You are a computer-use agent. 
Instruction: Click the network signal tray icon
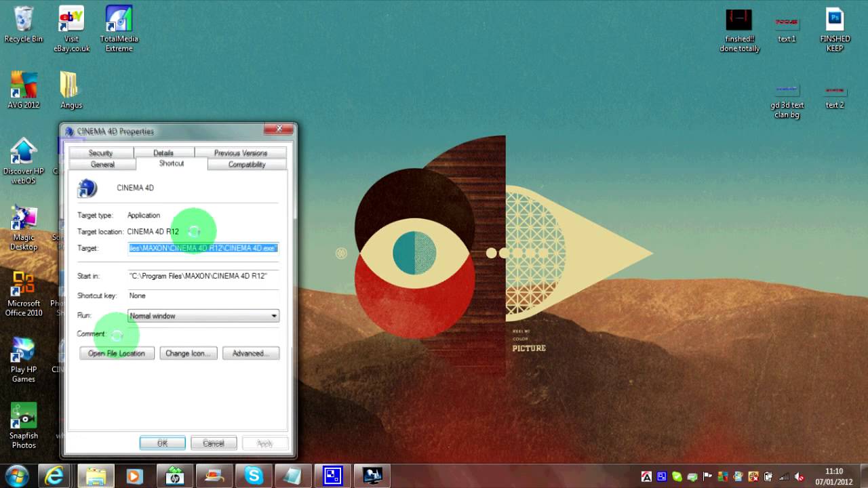[785, 476]
